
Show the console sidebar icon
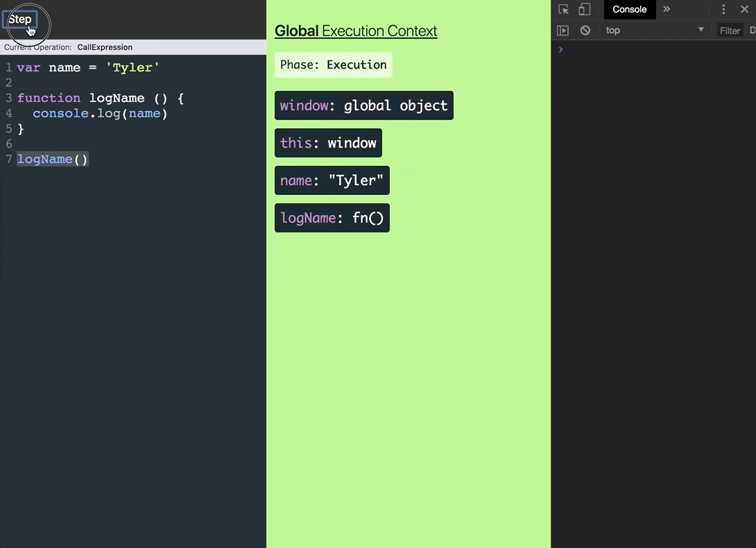pyautogui.click(x=562, y=31)
